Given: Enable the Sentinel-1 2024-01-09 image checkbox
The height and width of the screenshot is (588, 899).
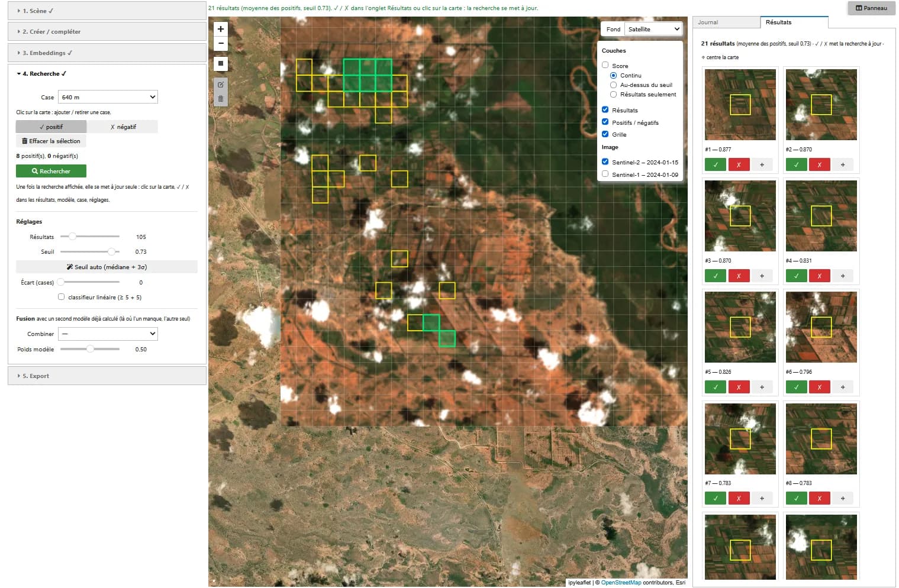Looking at the screenshot, I should [605, 174].
